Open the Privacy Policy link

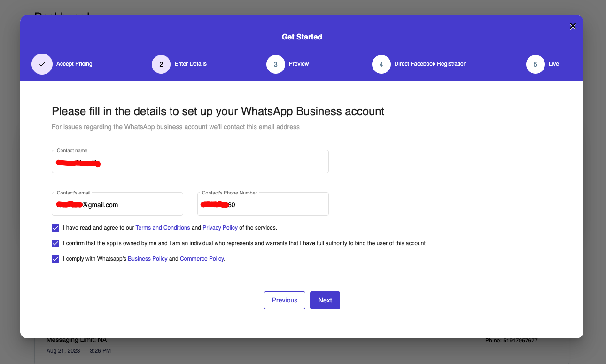pos(220,228)
